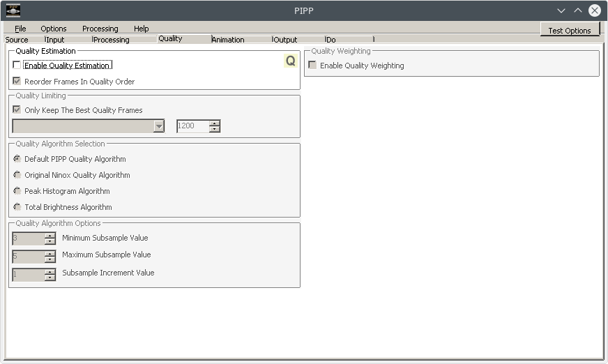This screenshot has height=364, width=608.
Task: Decrease Maximum Subsample Value
Action: pyautogui.click(x=50, y=259)
